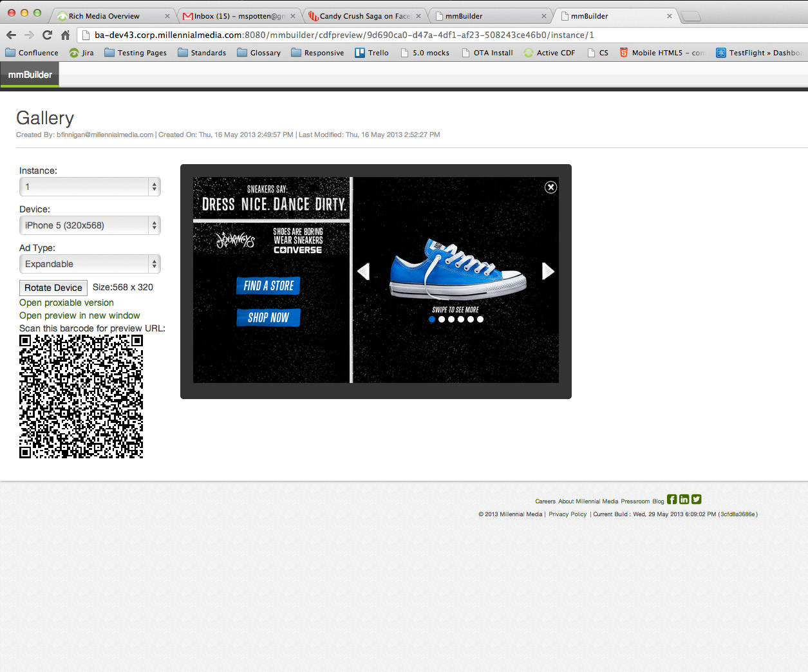Image resolution: width=808 pixels, height=672 pixels.
Task: Click the browser back arrow
Action: click(11, 35)
